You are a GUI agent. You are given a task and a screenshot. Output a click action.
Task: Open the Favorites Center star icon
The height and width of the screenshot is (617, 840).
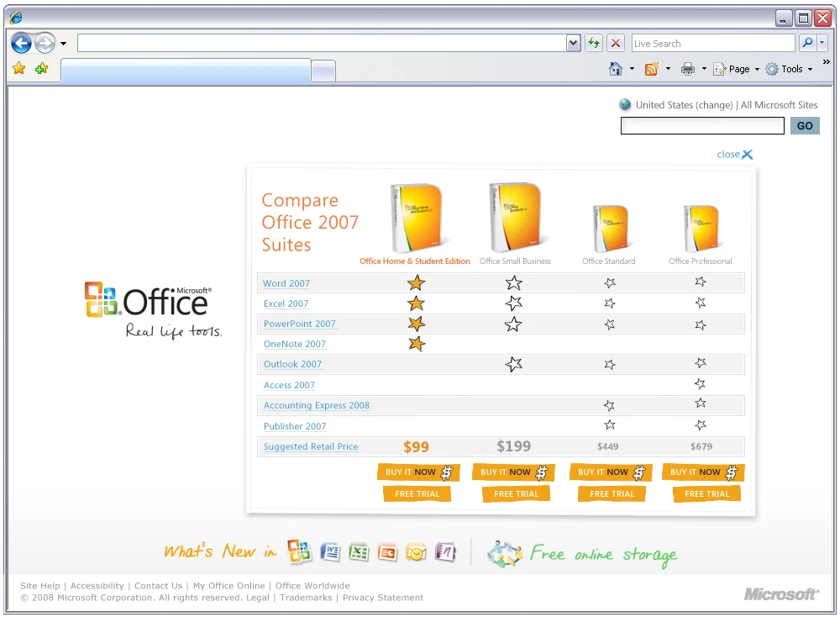point(19,68)
